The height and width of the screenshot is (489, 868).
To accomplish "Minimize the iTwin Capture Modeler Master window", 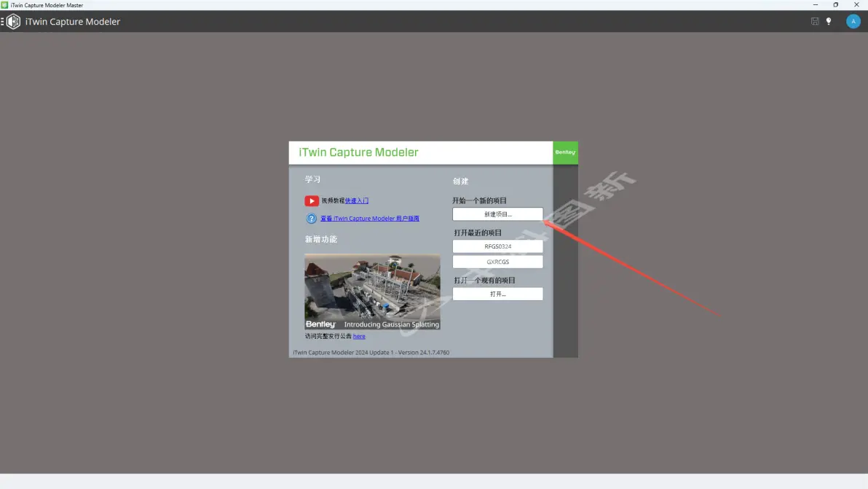I will [816, 5].
